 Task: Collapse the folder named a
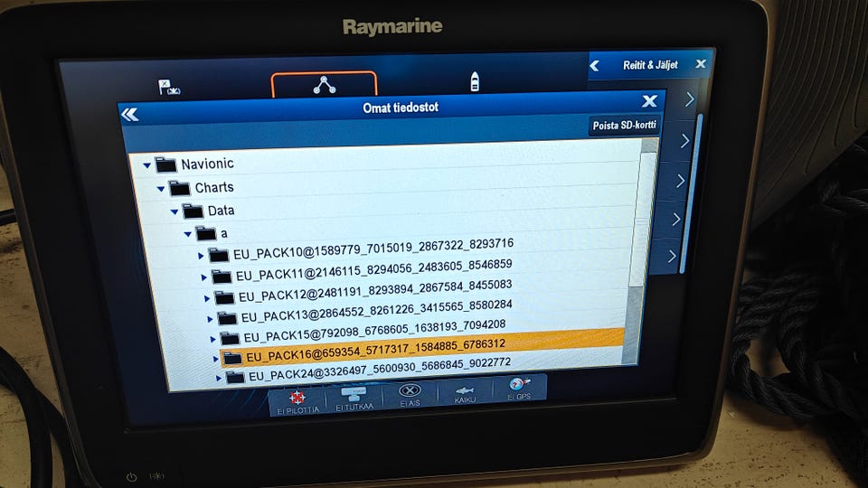[x=188, y=234]
